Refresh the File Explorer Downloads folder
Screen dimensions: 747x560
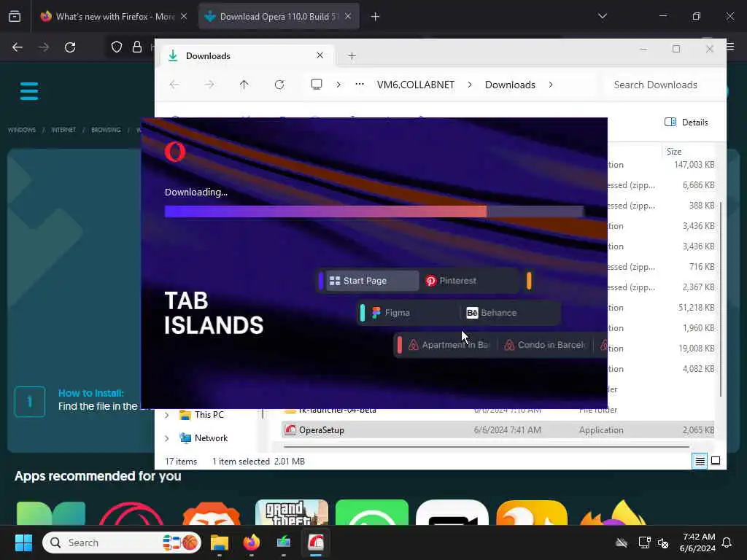279,85
